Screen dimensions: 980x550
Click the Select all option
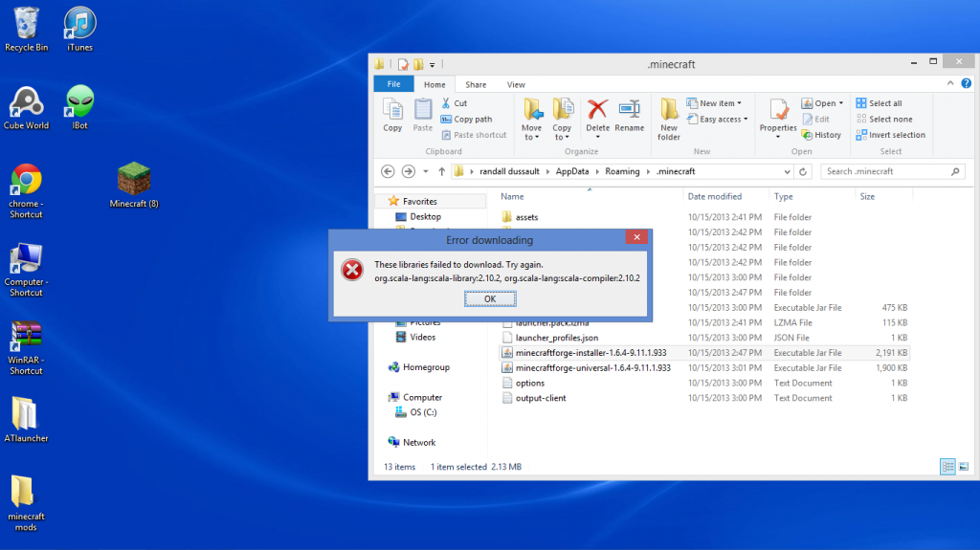pyautogui.click(x=884, y=103)
